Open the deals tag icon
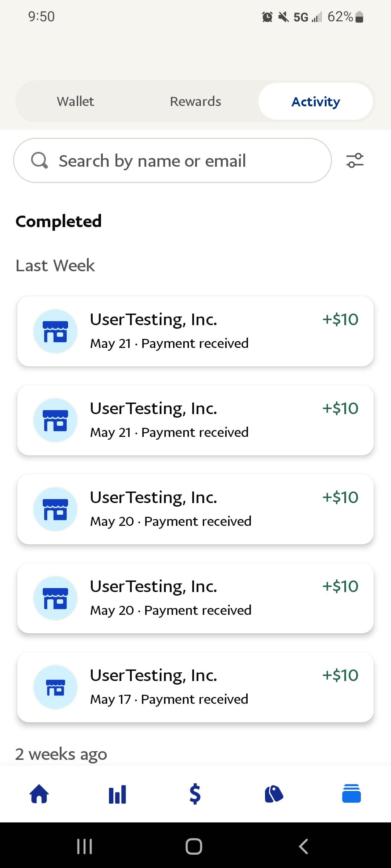Image resolution: width=391 pixels, height=868 pixels. pyautogui.click(x=274, y=794)
